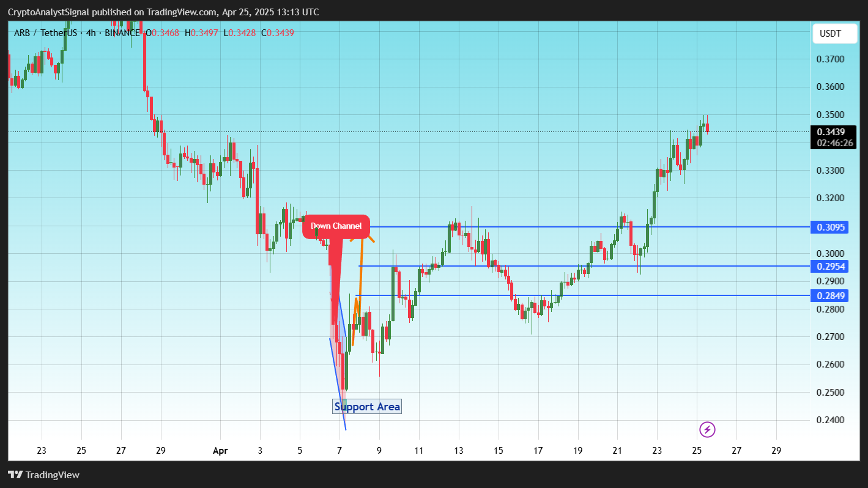Image resolution: width=868 pixels, height=488 pixels.
Task: Click the 0.2800 price axis label
Action: tap(830, 309)
